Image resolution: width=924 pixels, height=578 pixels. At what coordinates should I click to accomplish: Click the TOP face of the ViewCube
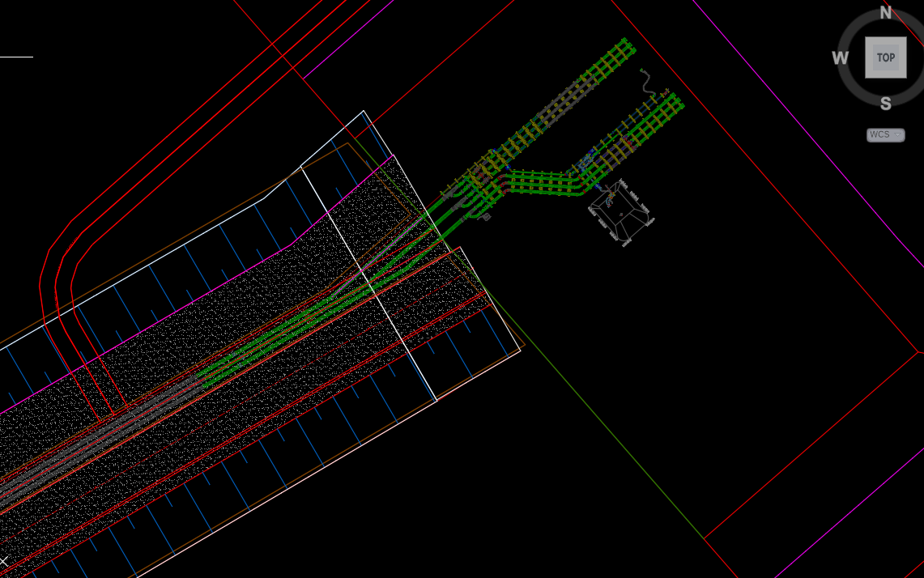(x=885, y=57)
